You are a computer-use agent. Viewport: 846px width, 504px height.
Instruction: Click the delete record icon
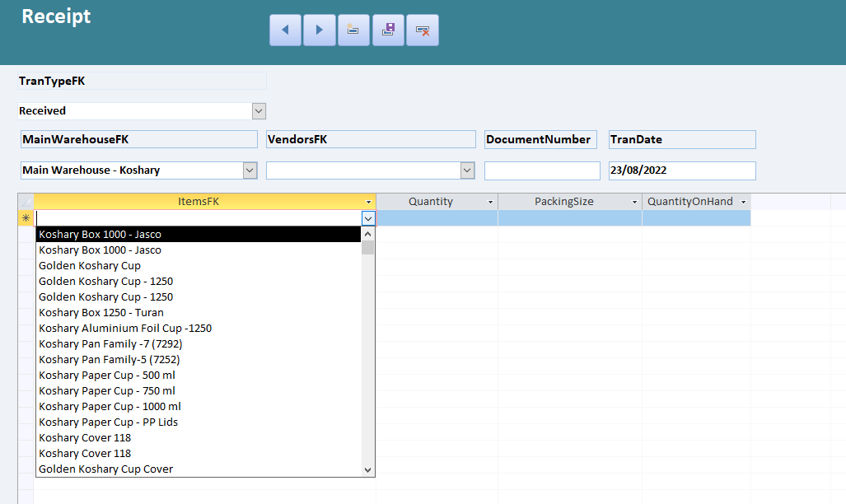[423, 30]
